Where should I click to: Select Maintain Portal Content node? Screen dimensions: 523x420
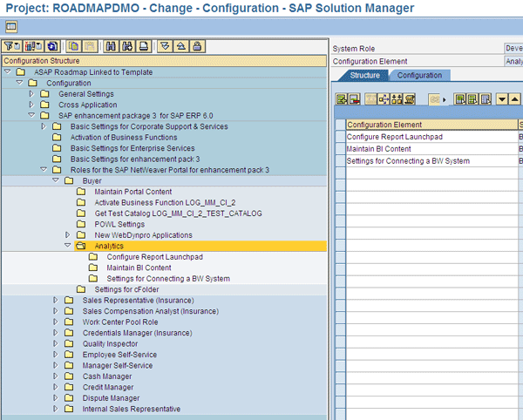pyautogui.click(x=133, y=192)
